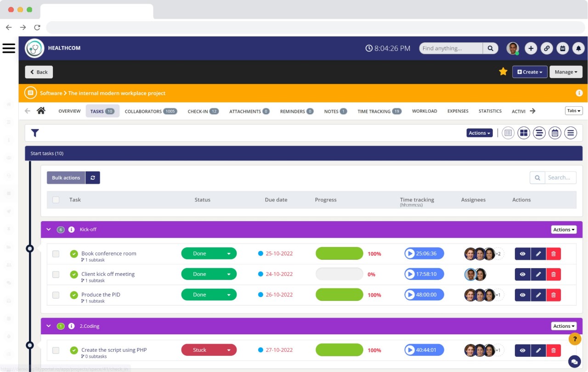Image resolution: width=588 pixels, height=372 pixels.
Task: Open the Actions dropdown above the task list
Action: [479, 132]
